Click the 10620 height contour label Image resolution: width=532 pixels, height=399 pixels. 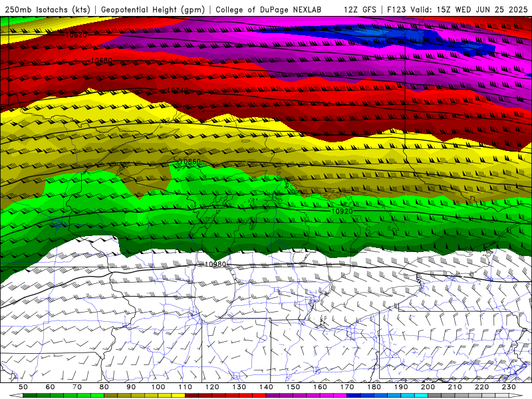76,35
